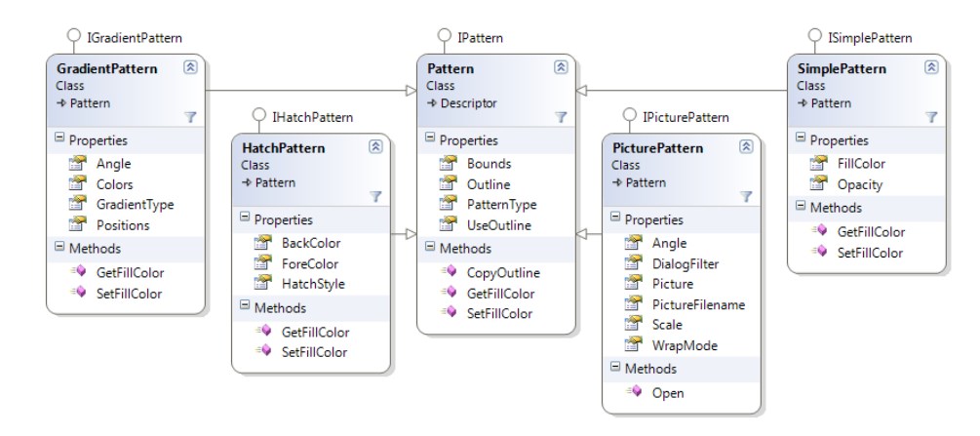Select the Opacity property in SimplePattern
The height and width of the screenshot is (436, 980).
click(x=859, y=184)
